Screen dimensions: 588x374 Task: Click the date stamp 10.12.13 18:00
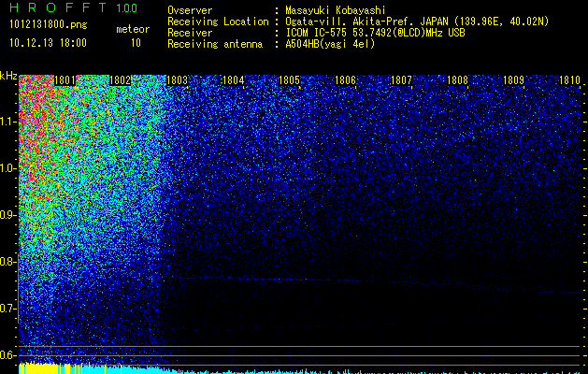(x=48, y=43)
